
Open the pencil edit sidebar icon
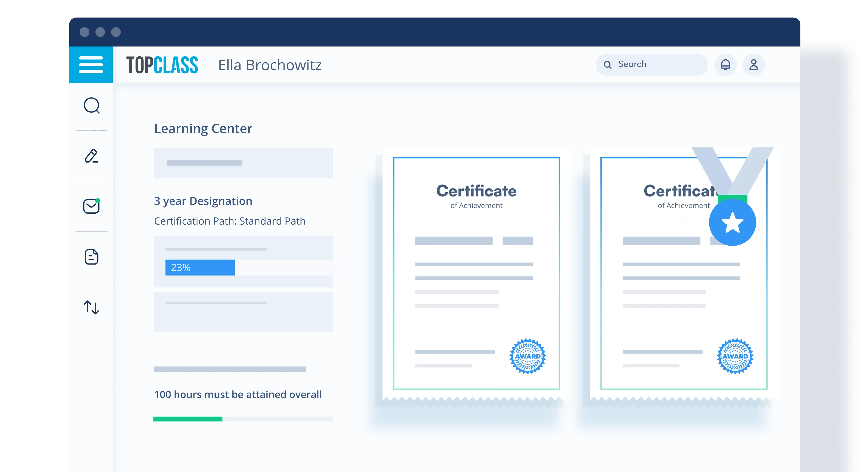point(91,156)
